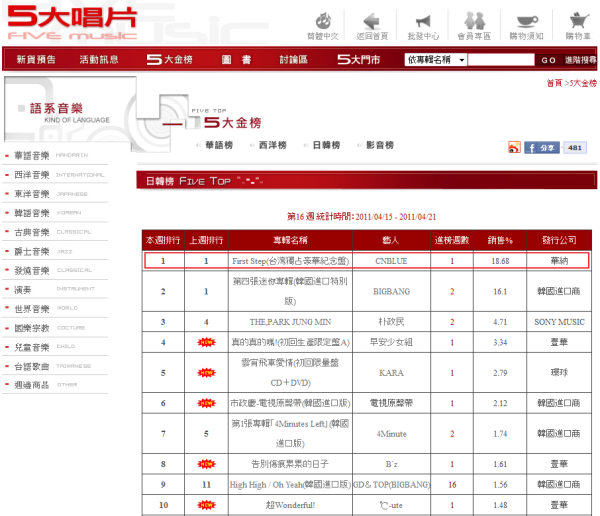Open THE,PARK JUNG MIN album link
Viewport: 600px width, 516px height.
point(290,322)
